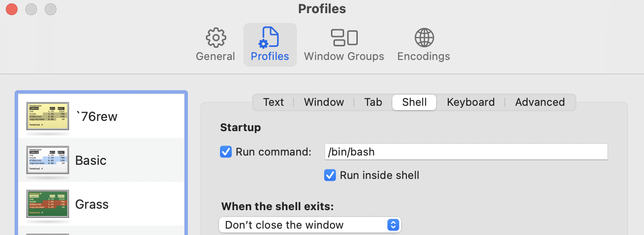Click the Run command text field

[x=466, y=152]
